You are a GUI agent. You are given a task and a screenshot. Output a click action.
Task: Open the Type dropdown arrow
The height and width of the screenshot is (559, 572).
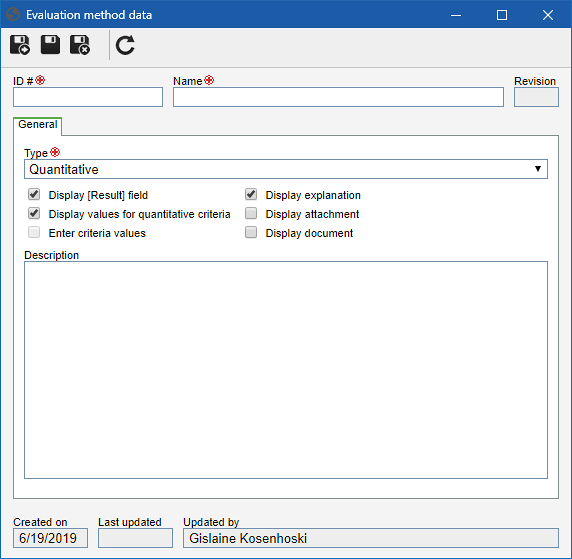tap(538, 169)
